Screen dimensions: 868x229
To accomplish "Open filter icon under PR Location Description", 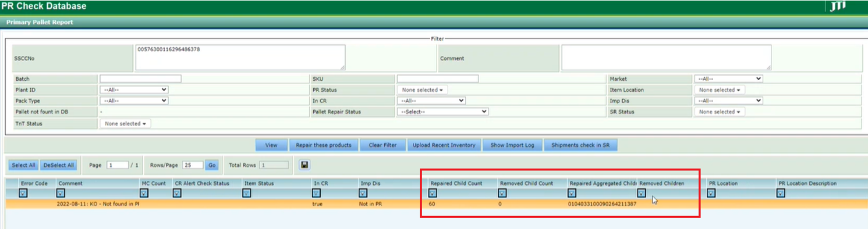I will tap(781, 193).
